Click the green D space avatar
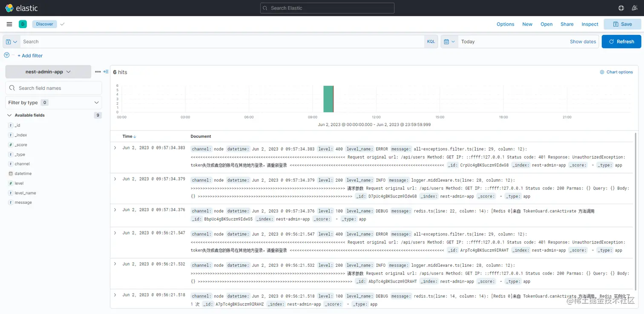Screen dimensions: 644x314 23,24
